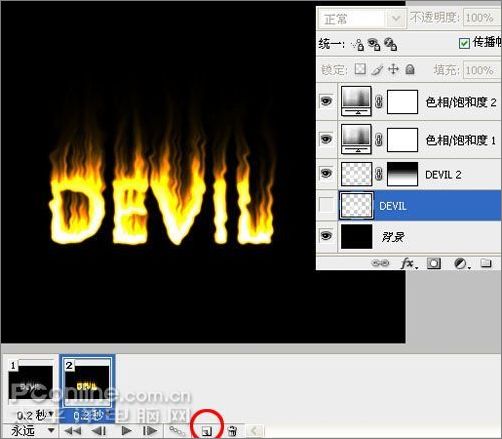Hide the 背景 layer
502x439 pixels.
point(326,236)
